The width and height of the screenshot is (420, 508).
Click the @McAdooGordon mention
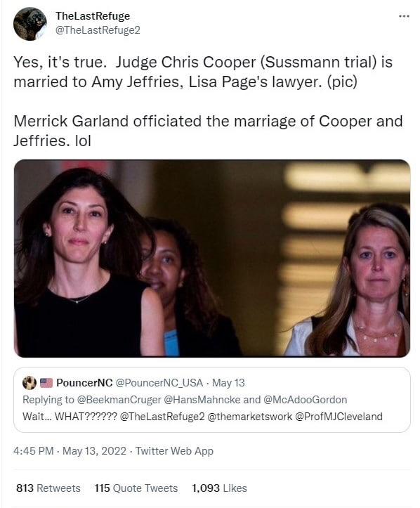305,400
